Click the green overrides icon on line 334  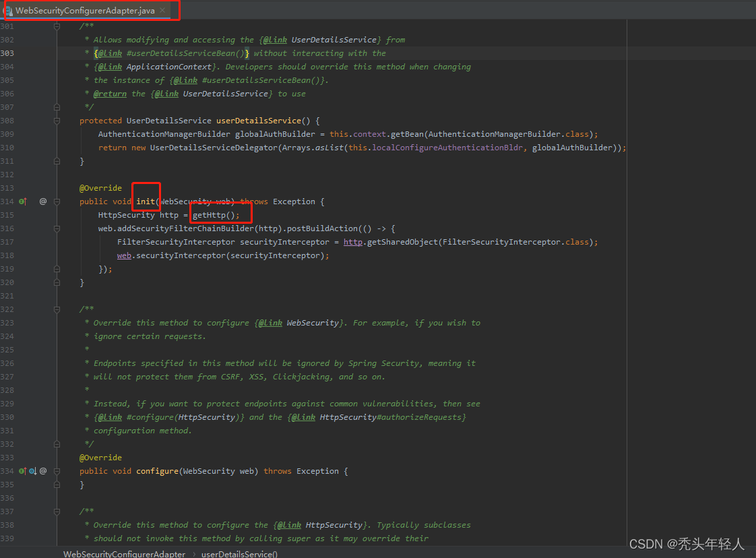23,471
